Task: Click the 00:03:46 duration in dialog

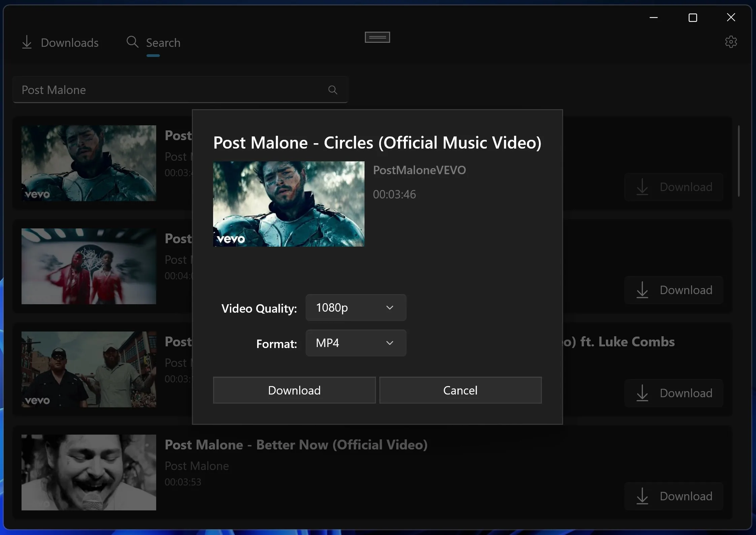Action: 394,194
